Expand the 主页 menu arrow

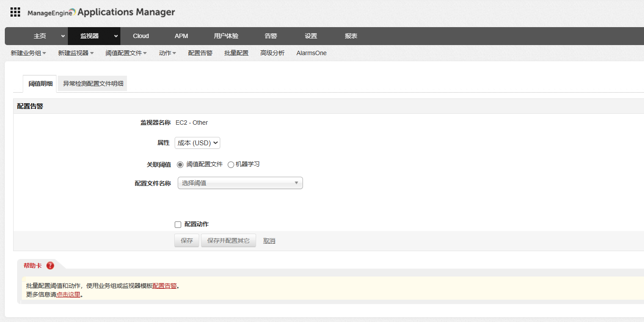tap(63, 36)
